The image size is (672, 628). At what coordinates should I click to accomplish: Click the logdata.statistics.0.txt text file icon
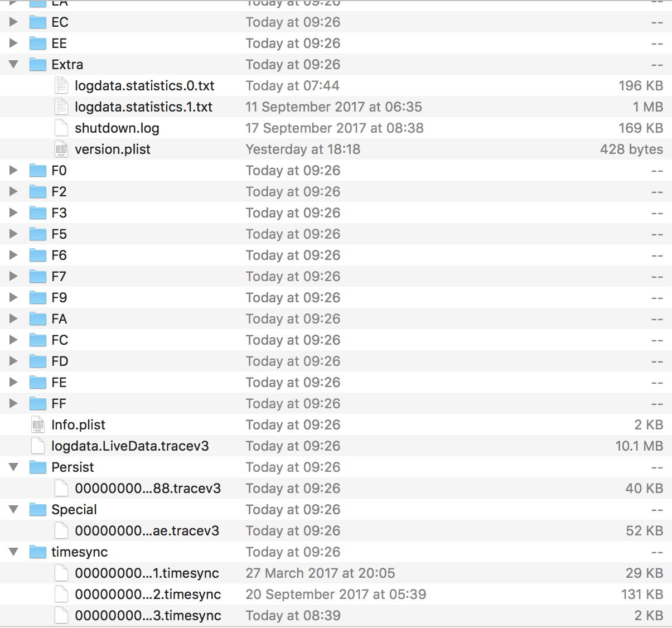61,85
